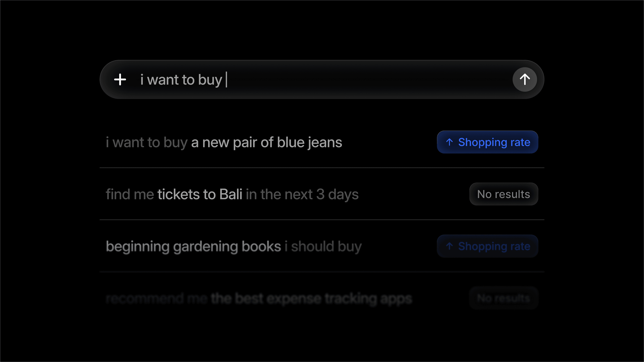Open the new attachment menu with the plus symbol
This screenshot has width=644, height=362.
(120, 79)
